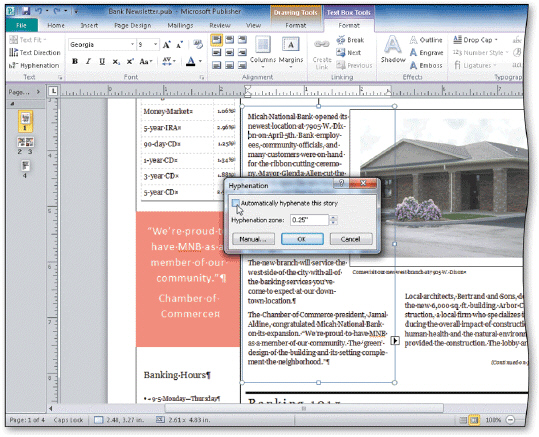
Task: Apply the Shadow text effect
Action: (x=393, y=49)
